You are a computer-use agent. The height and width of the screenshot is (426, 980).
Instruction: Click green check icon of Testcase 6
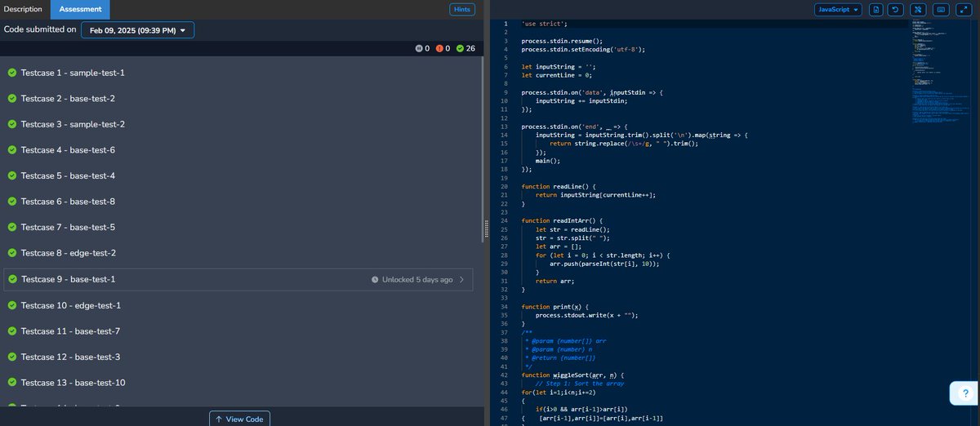(12, 202)
